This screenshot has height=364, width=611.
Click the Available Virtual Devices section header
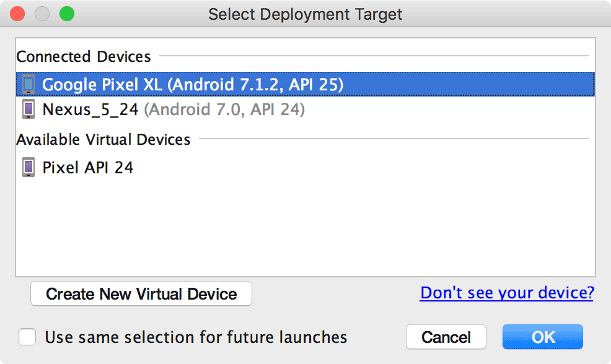click(x=103, y=139)
